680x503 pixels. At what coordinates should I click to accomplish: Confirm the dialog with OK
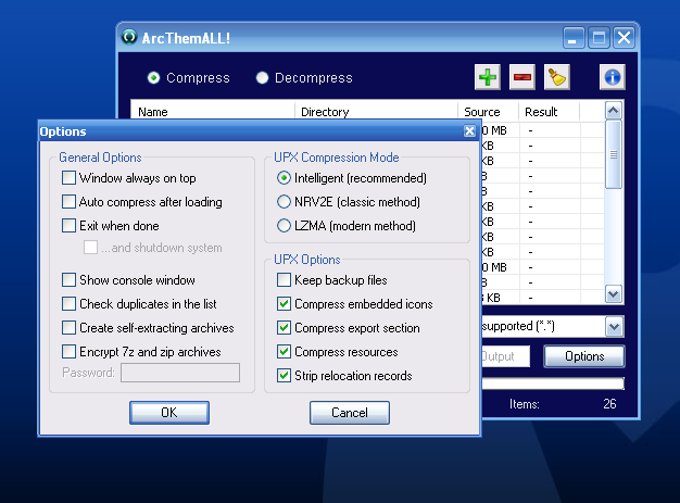pyautogui.click(x=169, y=412)
